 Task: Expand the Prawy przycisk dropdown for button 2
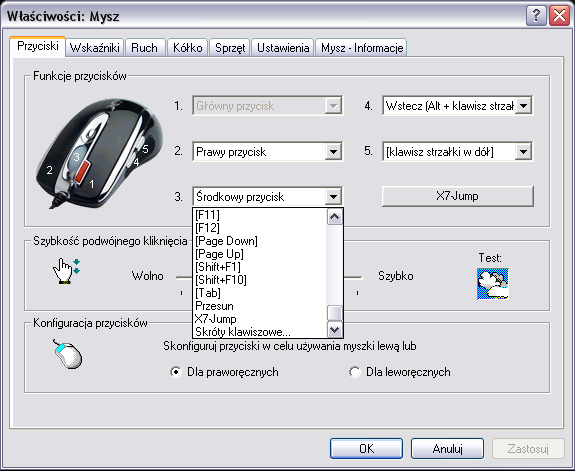[x=334, y=151]
